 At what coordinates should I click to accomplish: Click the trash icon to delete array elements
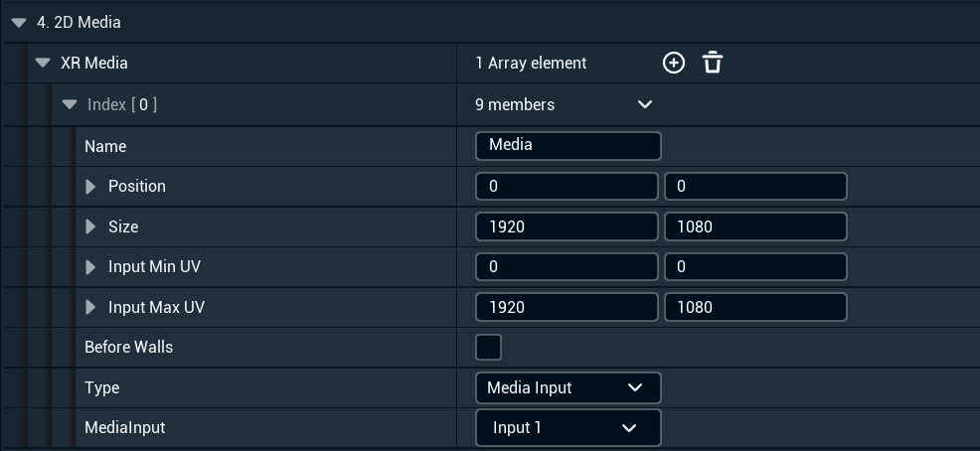(713, 63)
